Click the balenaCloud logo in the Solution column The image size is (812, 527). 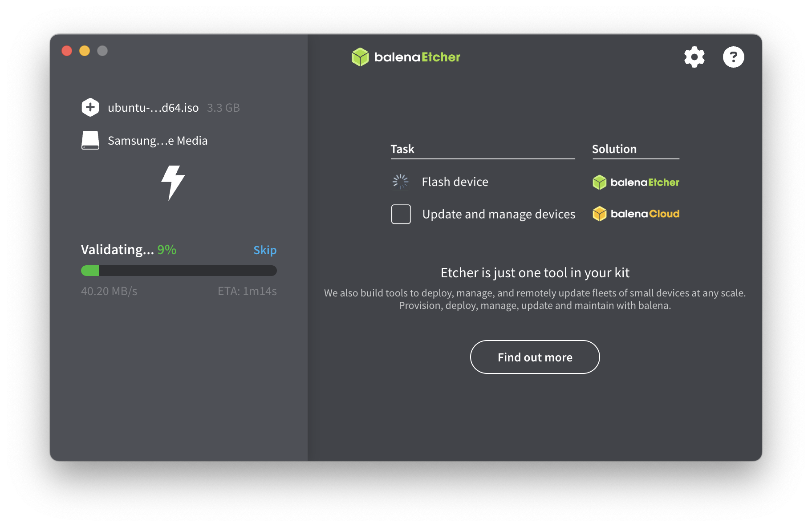coord(636,214)
